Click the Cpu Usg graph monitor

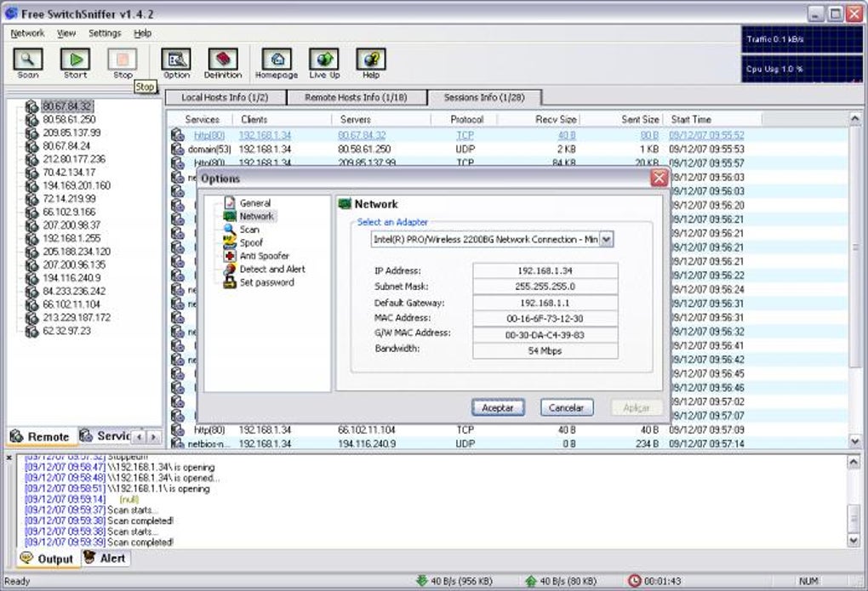pos(802,69)
